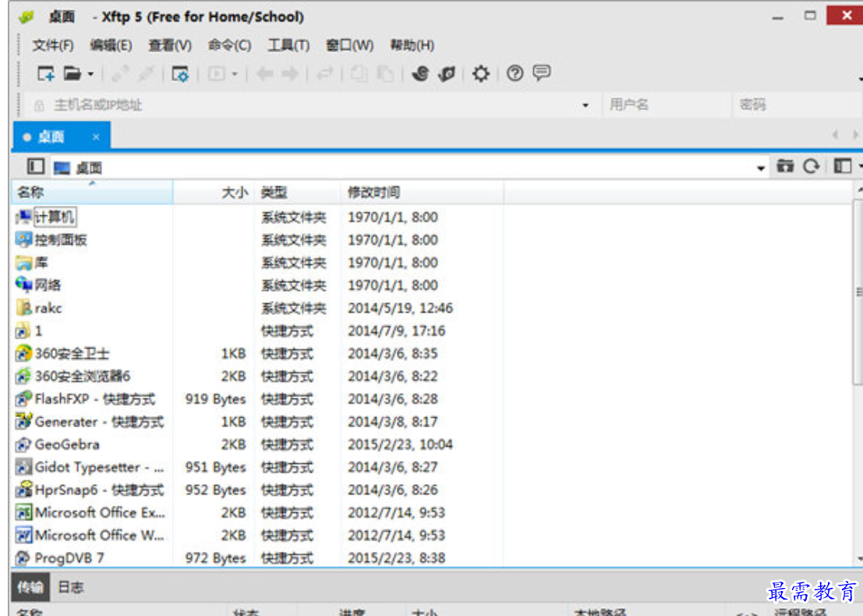Open the 文件(F) menu
The width and height of the screenshot is (863, 616).
(52, 45)
